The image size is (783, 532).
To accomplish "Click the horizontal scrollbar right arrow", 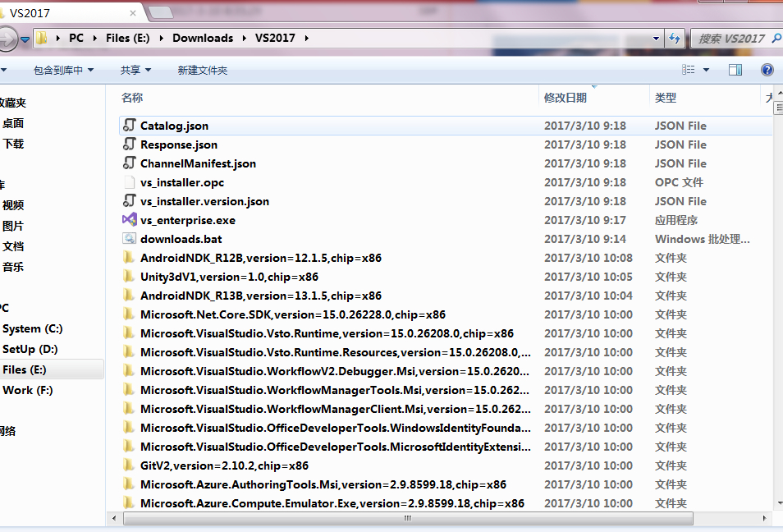I will [764, 518].
